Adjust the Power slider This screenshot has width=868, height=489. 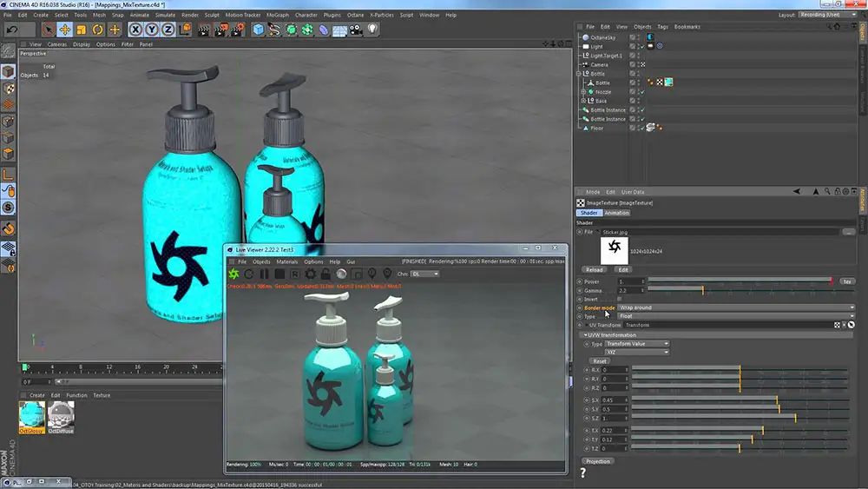[740, 281]
